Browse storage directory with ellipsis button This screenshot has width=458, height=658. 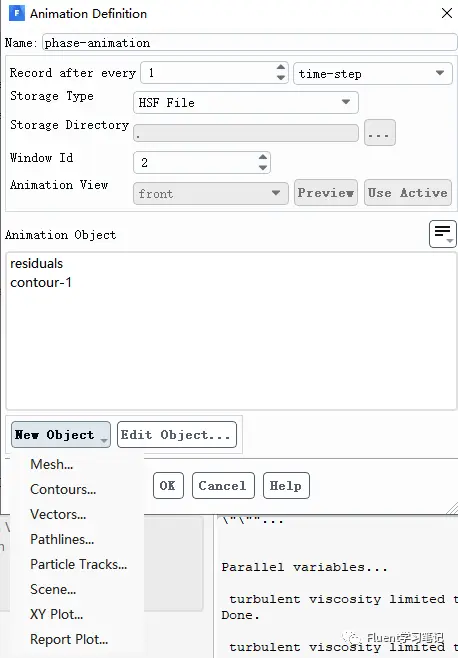pos(379,133)
